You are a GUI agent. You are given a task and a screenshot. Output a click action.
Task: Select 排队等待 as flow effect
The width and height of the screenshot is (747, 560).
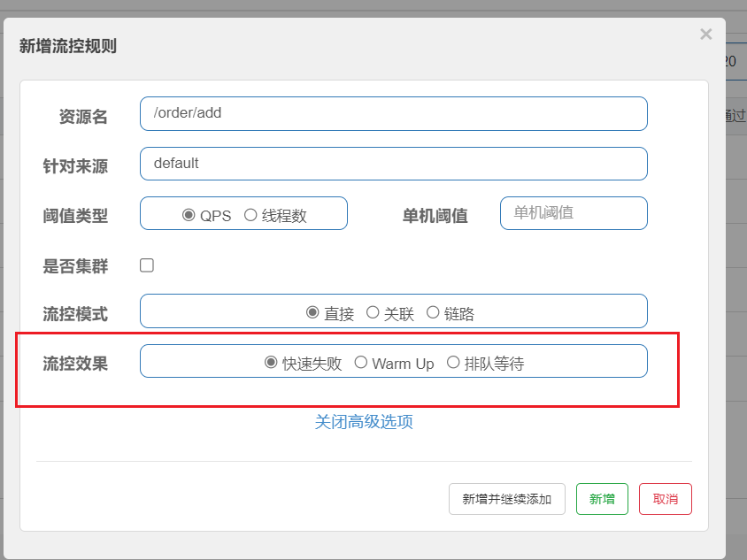[453, 363]
